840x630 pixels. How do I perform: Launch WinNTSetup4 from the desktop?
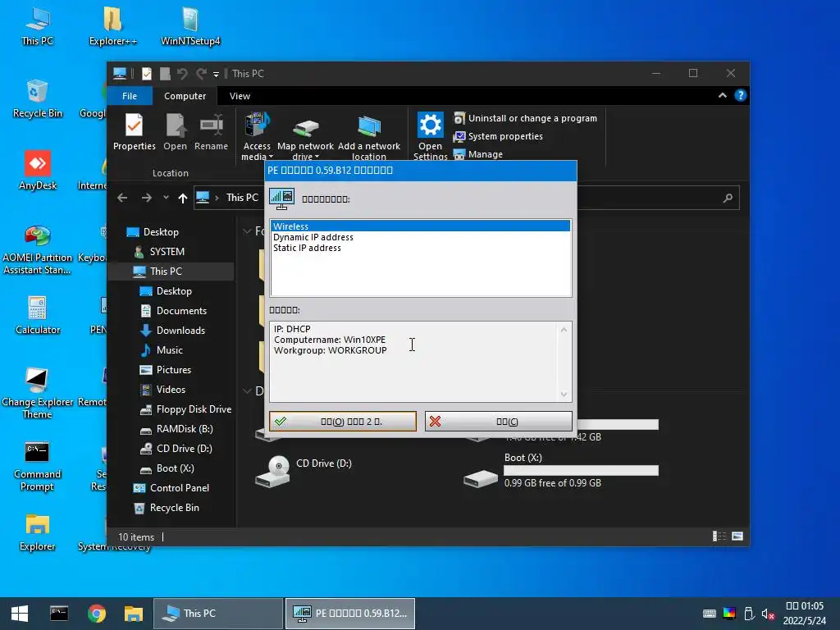pyautogui.click(x=190, y=27)
